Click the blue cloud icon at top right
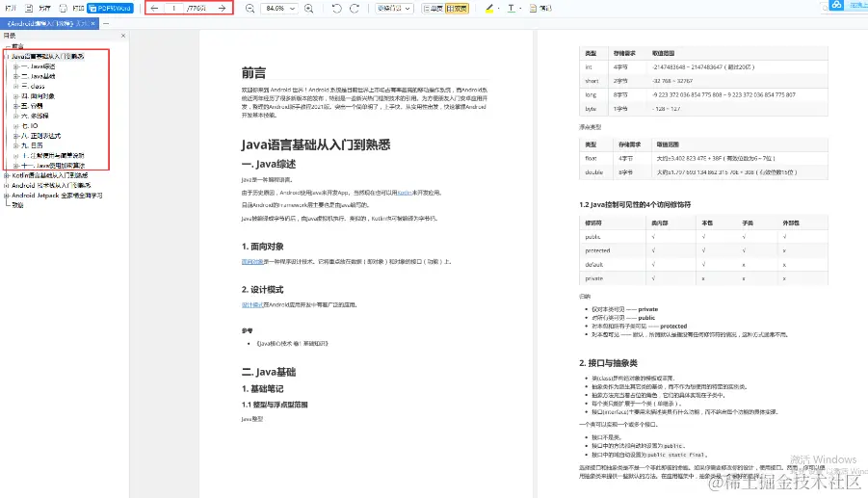Screen dimensions: 868x498 pos(836,5)
